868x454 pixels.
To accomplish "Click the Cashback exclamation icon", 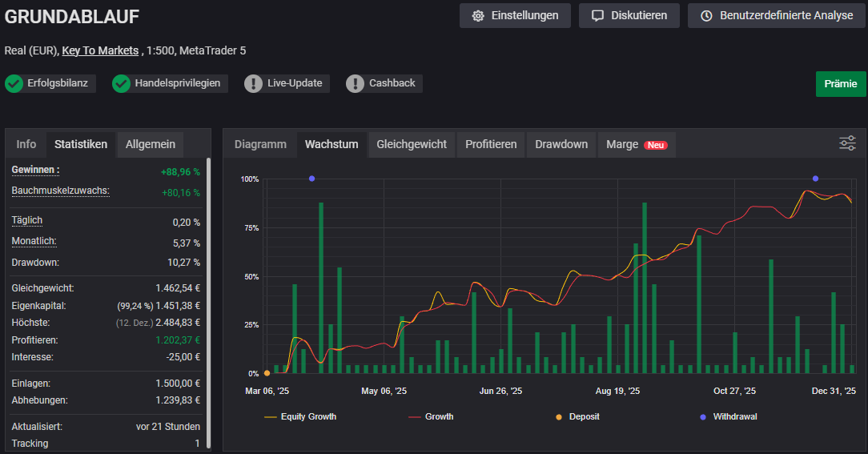I will coord(355,83).
